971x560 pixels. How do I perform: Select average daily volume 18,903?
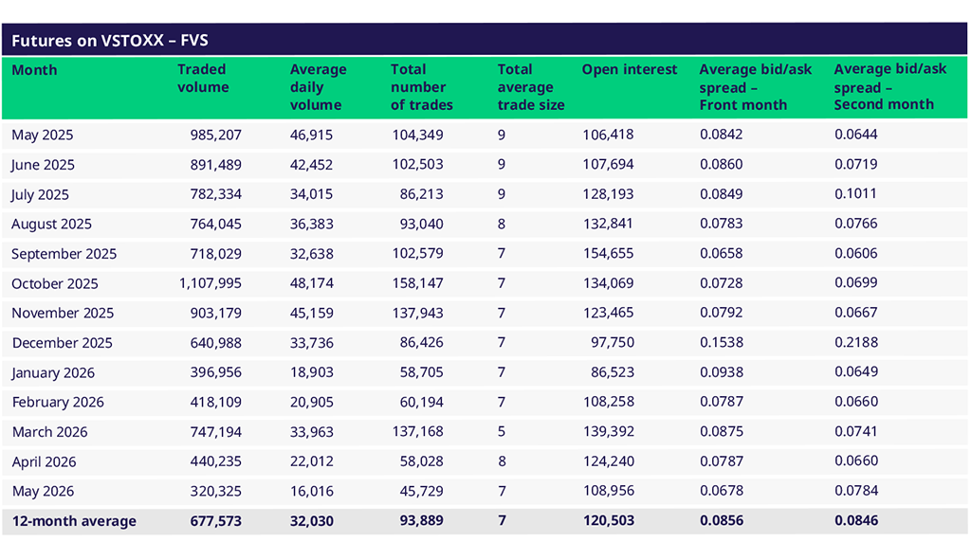tap(311, 372)
